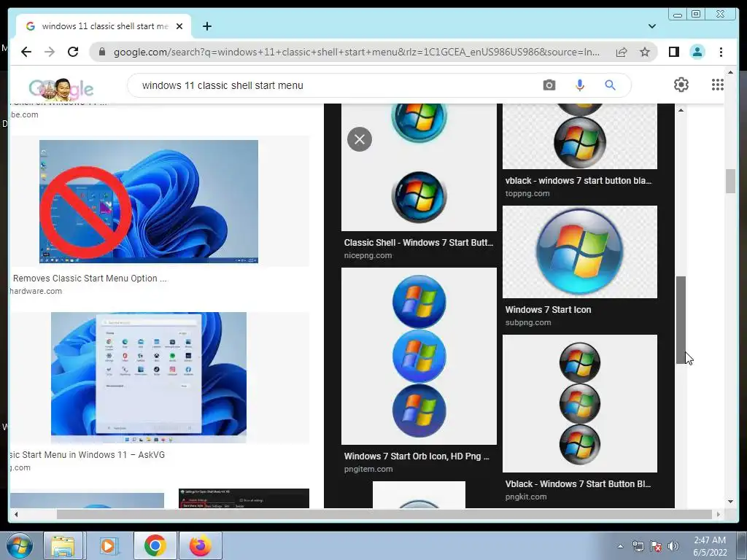The width and height of the screenshot is (747, 560).
Task: Click 'vblack - windows 7 start button bla...' title
Action: point(578,181)
